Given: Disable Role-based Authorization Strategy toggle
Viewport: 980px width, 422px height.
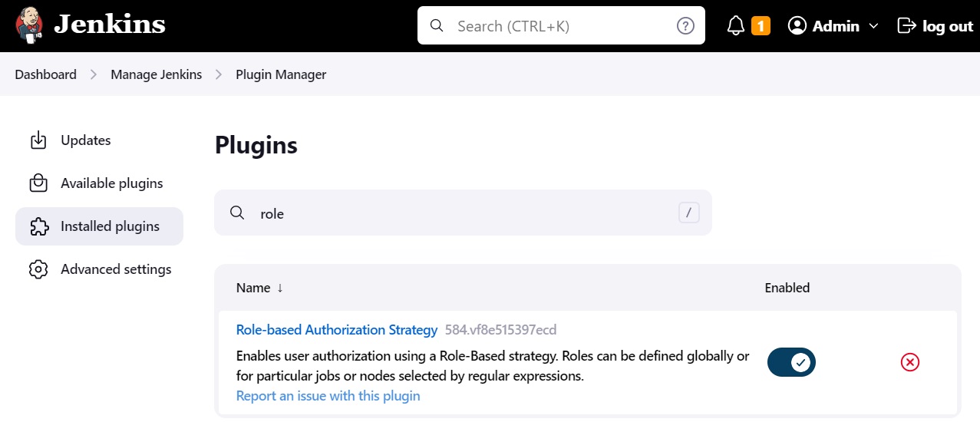Looking at the screenshot, I should (791, 362).
